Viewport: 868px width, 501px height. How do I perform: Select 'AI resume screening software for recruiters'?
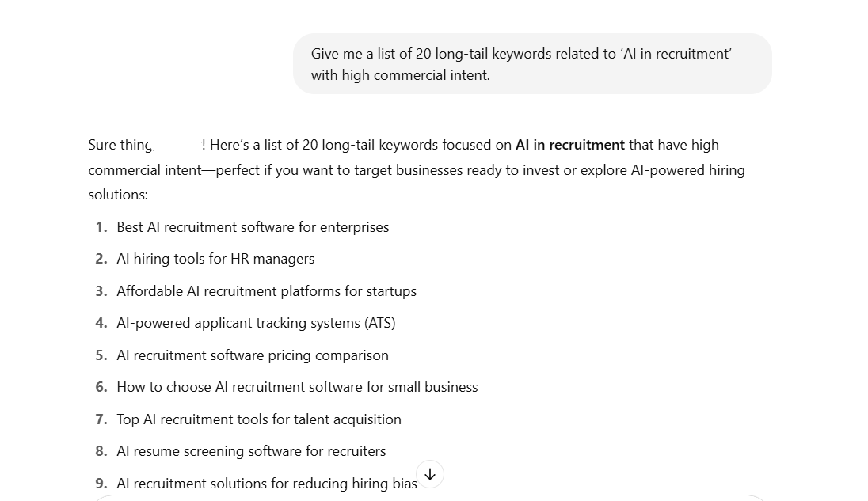coord(251,451)
